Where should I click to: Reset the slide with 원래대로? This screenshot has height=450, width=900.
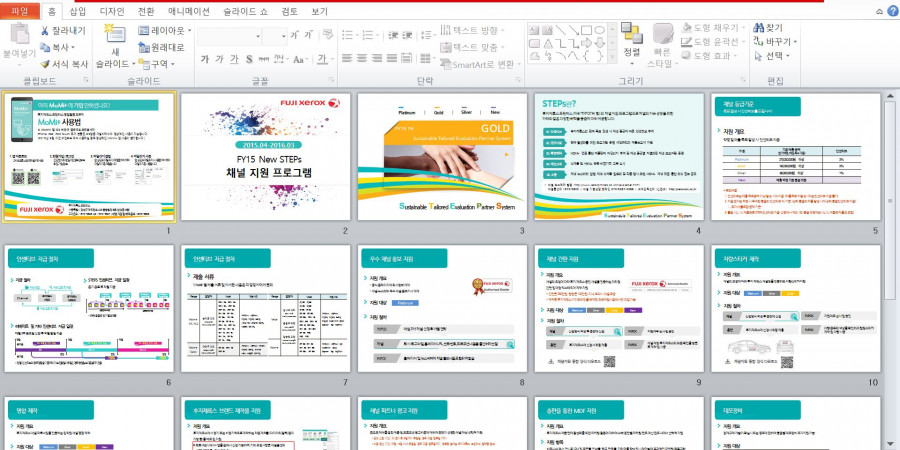click(161, 48)
